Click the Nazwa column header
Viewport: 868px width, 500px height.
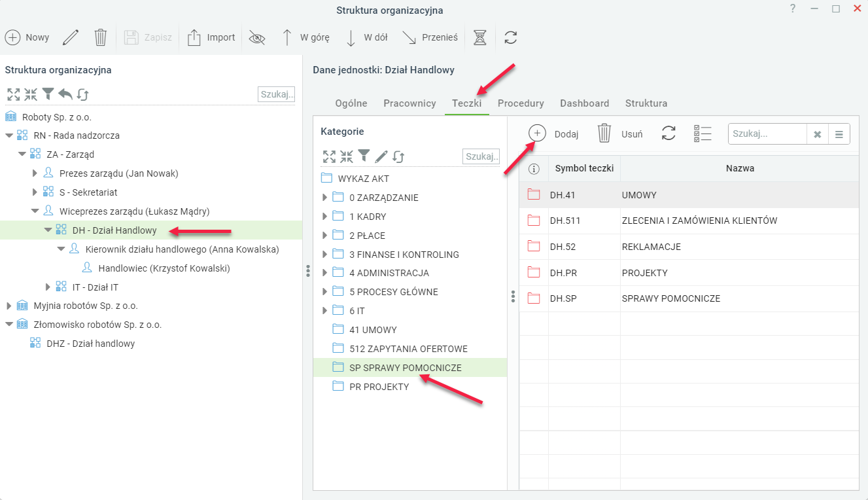[x=740, y=168]
